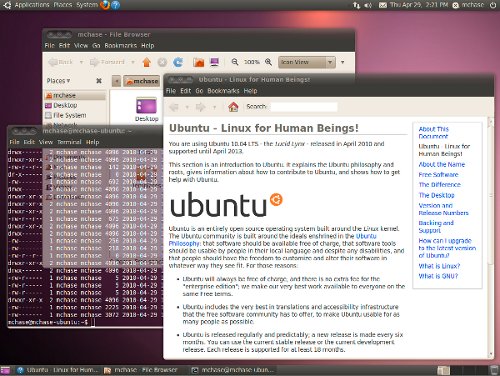Select mchase in the Places sidebar

pos(75,95)
